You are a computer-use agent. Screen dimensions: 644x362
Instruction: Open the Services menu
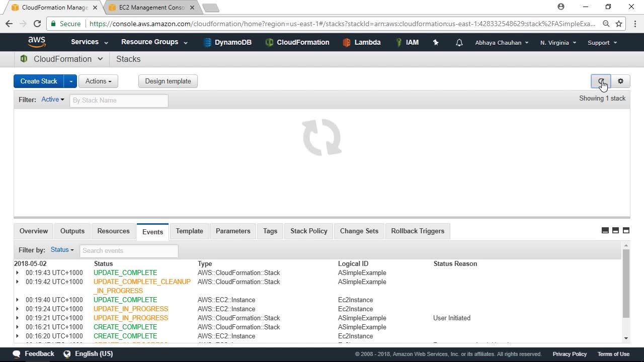[90, 42]
